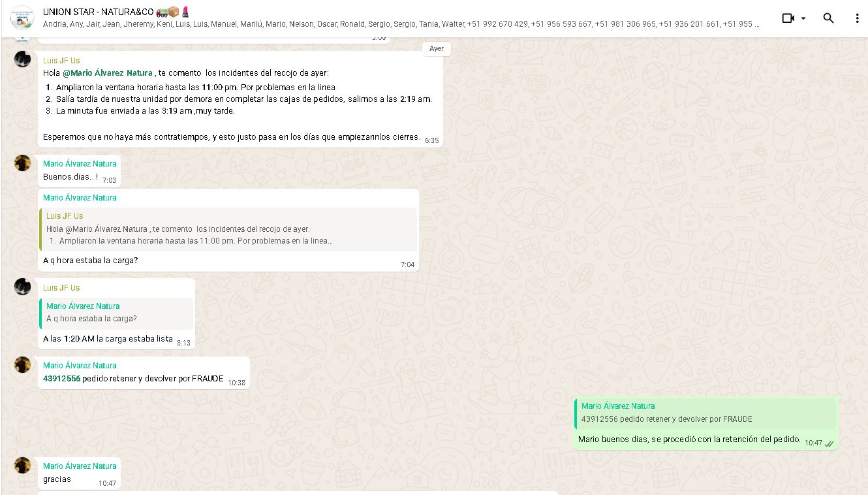Start a video call from header
The width and height of the screenshot is (868, 495).
point(788,18)
